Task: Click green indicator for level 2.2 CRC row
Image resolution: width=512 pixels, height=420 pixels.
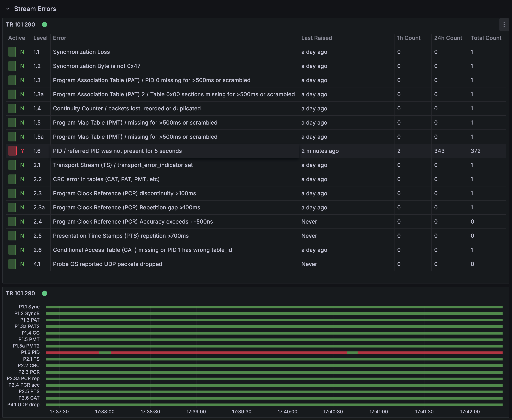Action: click(x=12, y=179)
